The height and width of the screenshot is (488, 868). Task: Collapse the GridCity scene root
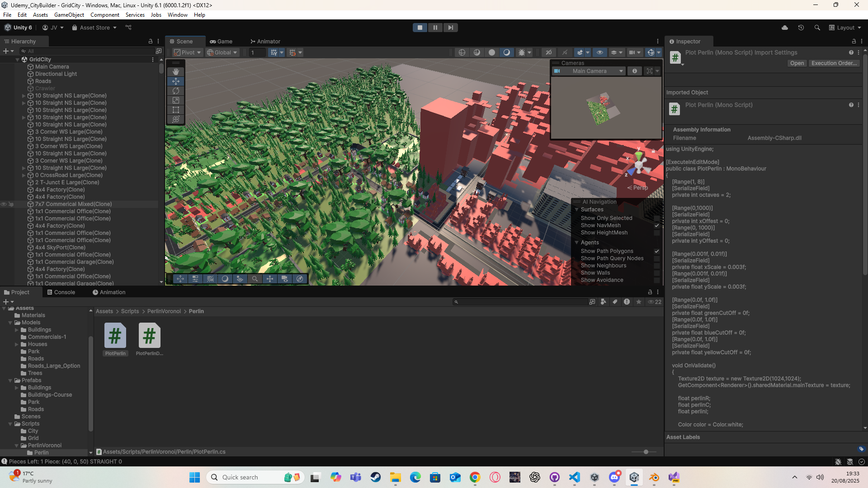tap(18, 60)
